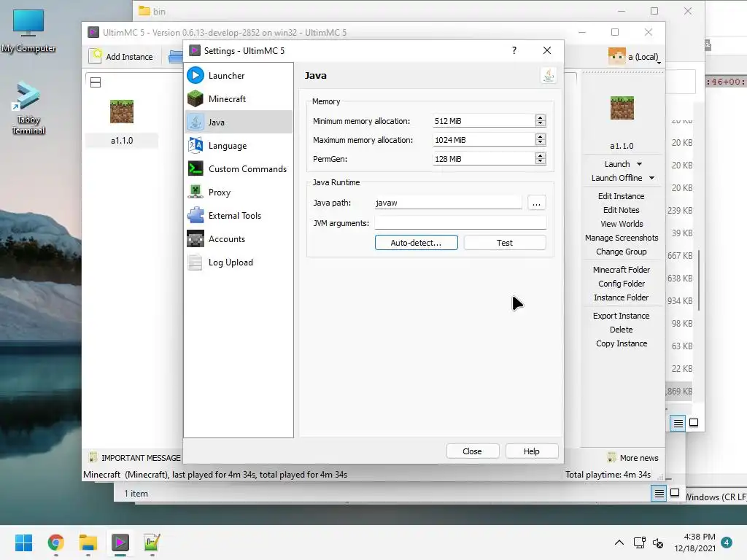
Task: Click the Auto-detect button
Action: (x=416, y=243)
